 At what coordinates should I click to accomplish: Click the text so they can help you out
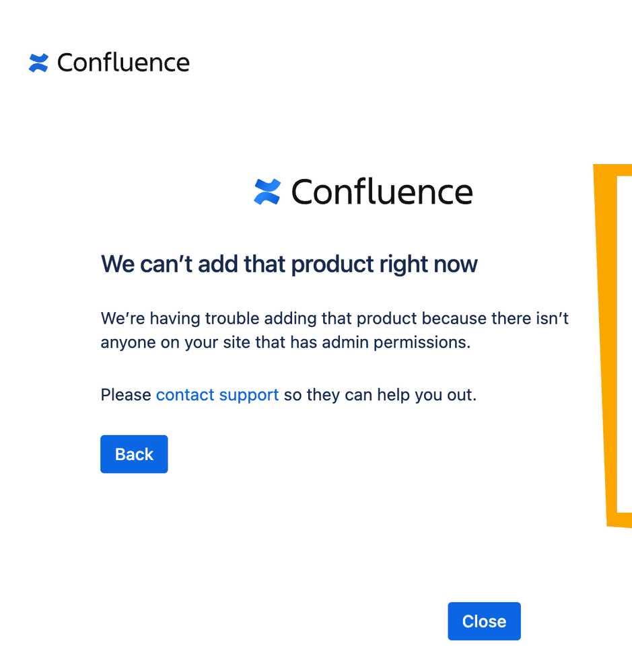point(380,395)
